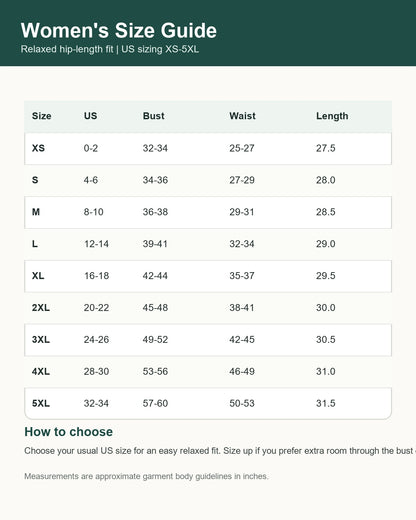Image resolution: width=416 pixels, height=520 pixels.
Task: Click the Bust column header
Action: coord(154,116)
